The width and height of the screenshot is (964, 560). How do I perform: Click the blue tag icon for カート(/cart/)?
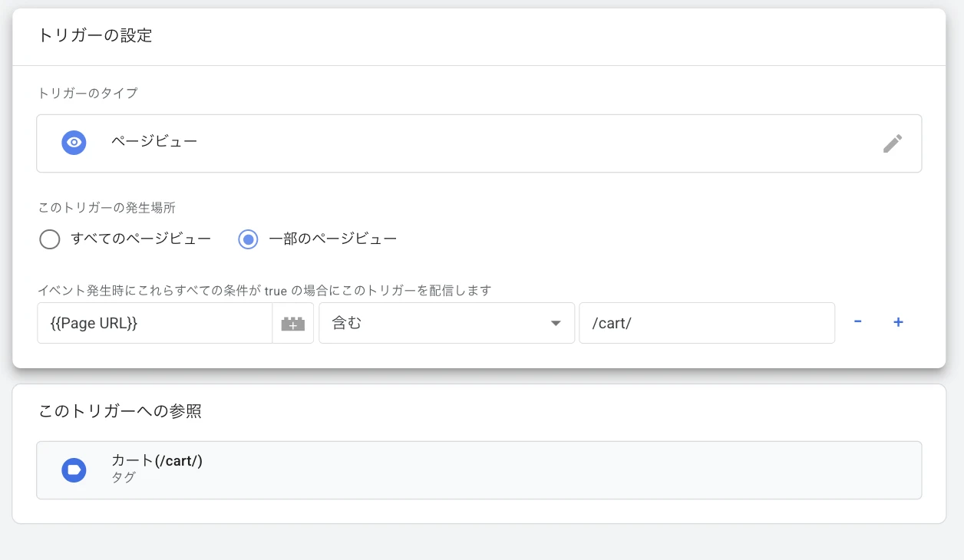click(74, 469)
